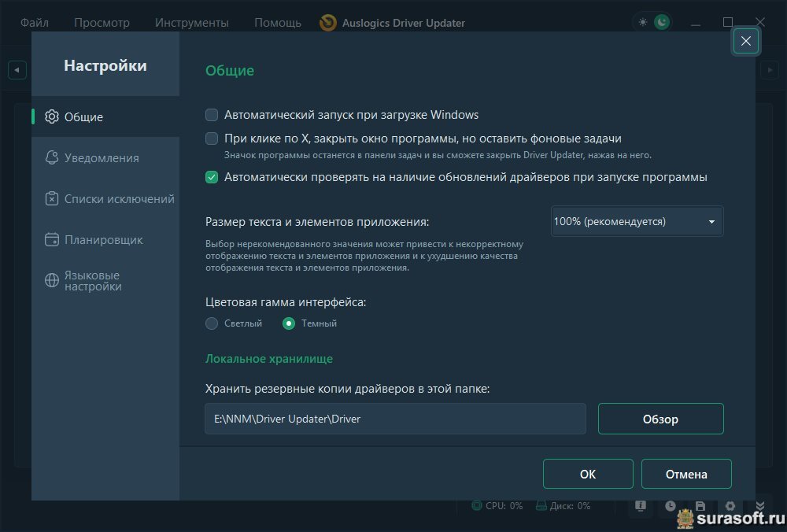Click the floppy disk save icon in status bar

pyautogui.click(x=700, y=506)
